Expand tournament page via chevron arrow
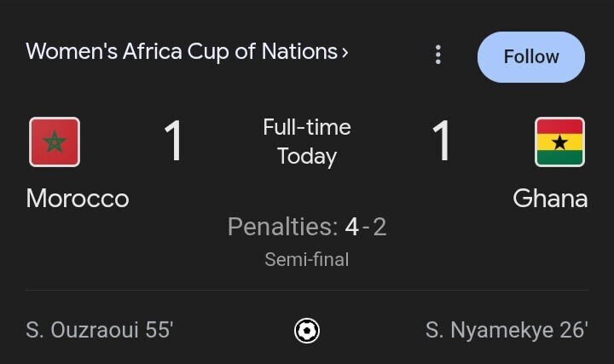 pyautogui.click(x=345, y=53)
